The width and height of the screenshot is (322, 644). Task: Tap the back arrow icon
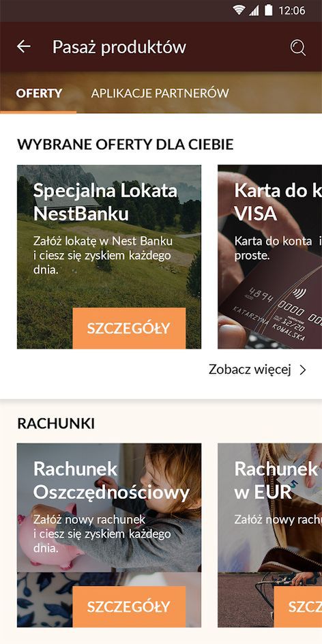(23, 47)
